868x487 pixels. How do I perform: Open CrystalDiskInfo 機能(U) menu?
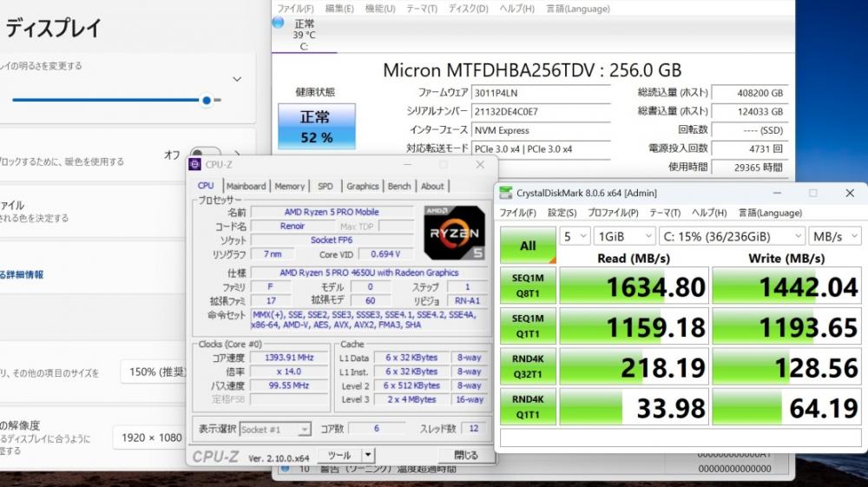380,9
